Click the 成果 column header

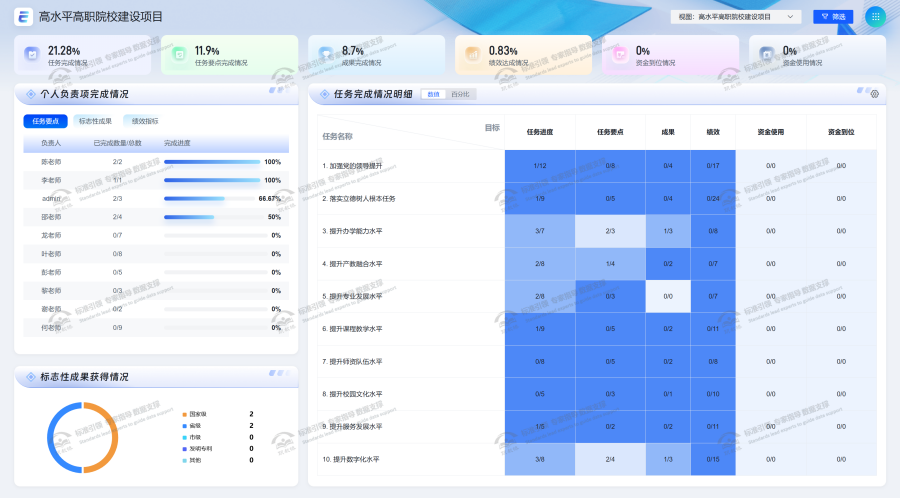click(668, 132)
